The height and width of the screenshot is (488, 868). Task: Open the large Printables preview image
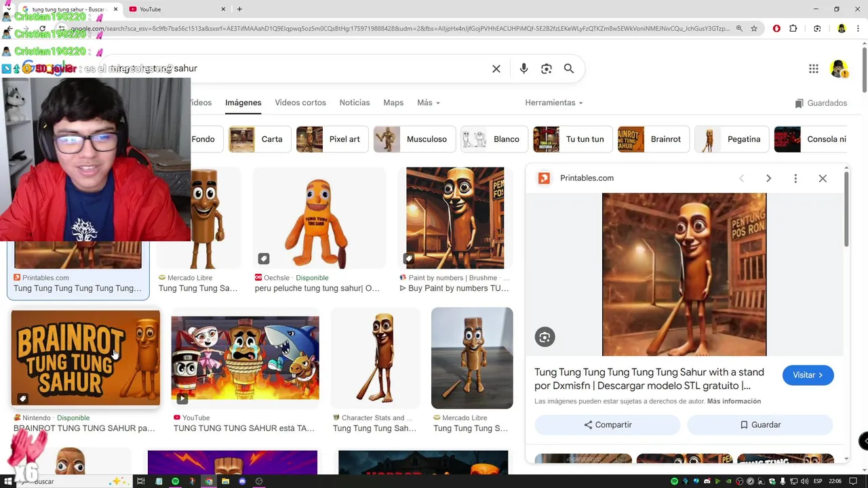coord(684,274)
